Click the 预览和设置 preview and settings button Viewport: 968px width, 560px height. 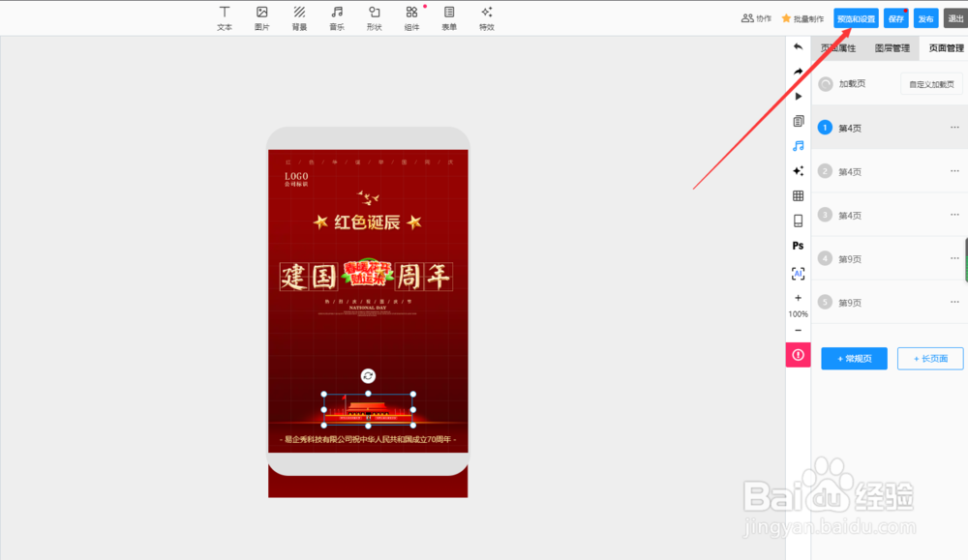click(x=856, y=17)
